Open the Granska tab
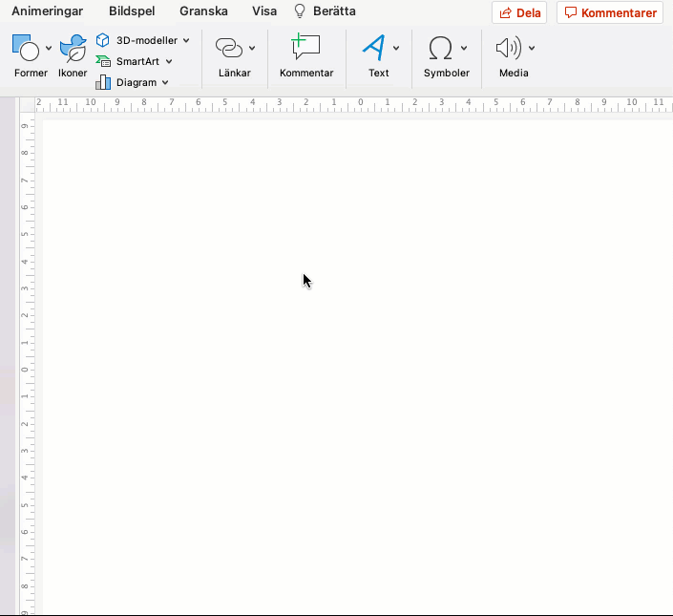 click(203, 11)
